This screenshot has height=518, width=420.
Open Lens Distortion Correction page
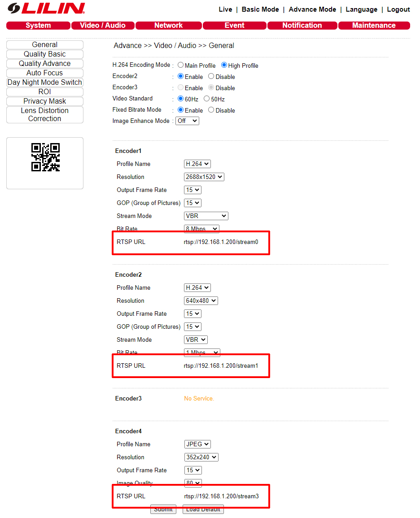tap(44, 115)
